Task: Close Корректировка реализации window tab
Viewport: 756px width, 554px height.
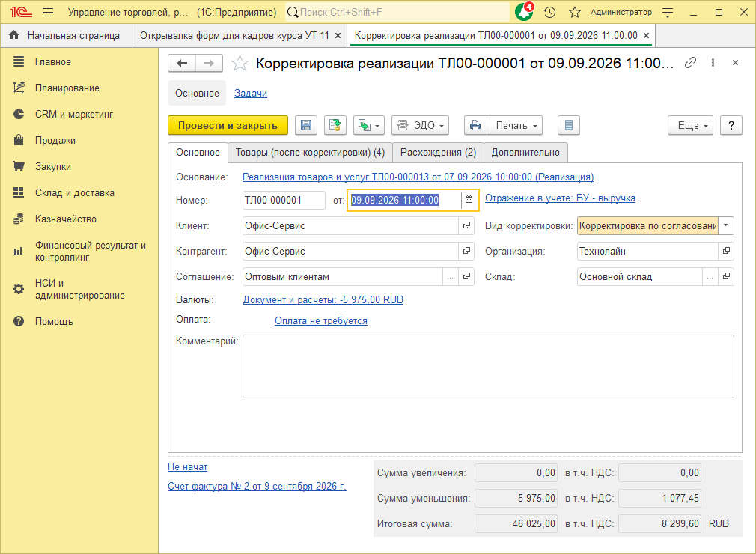Action: (647, 36)
